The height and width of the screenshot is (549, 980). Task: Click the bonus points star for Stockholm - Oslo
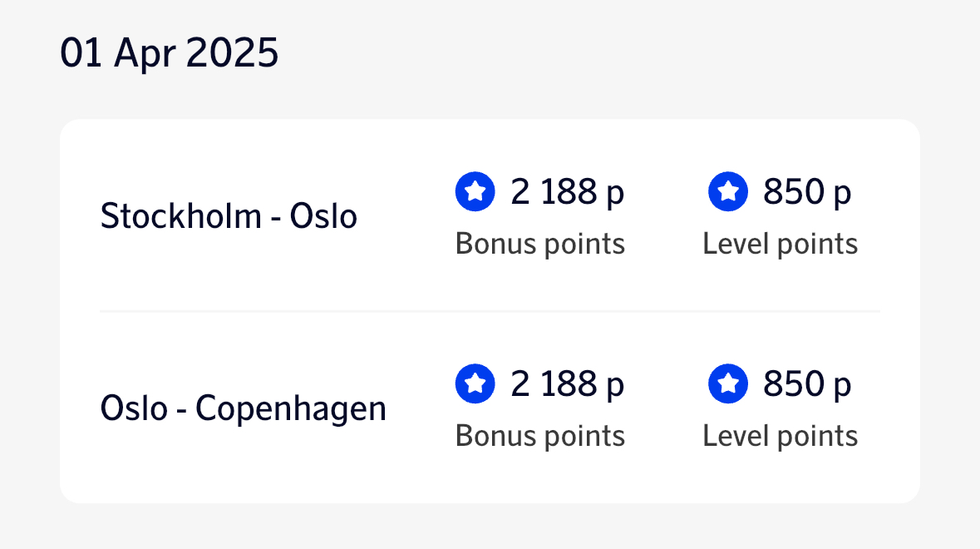[475, 192]
